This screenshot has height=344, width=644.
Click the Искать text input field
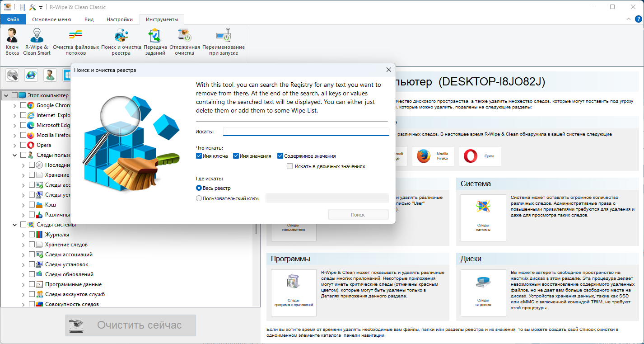pos(307,132)
